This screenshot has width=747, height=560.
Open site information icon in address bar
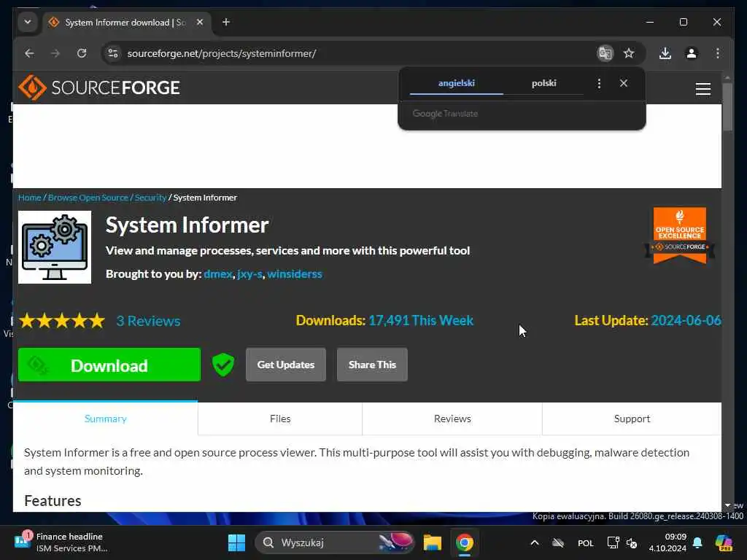(x=113, y=53)
